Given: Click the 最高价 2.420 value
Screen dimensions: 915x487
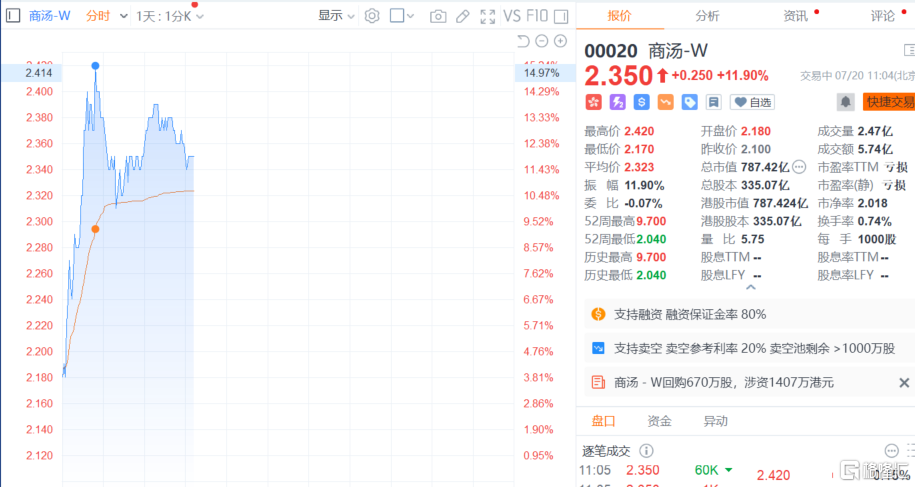Looking at the screenshot, I should click(639, 131).
